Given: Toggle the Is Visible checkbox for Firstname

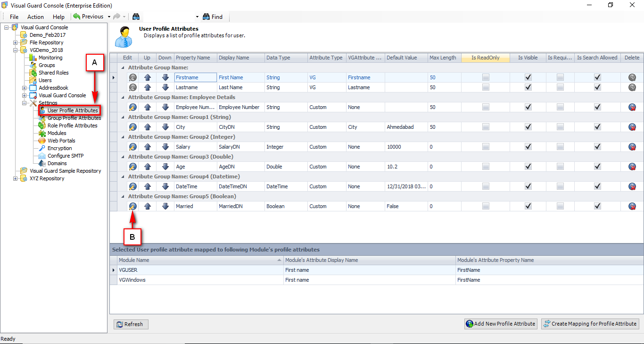Looking at the screenshot, I should [528, 77].
